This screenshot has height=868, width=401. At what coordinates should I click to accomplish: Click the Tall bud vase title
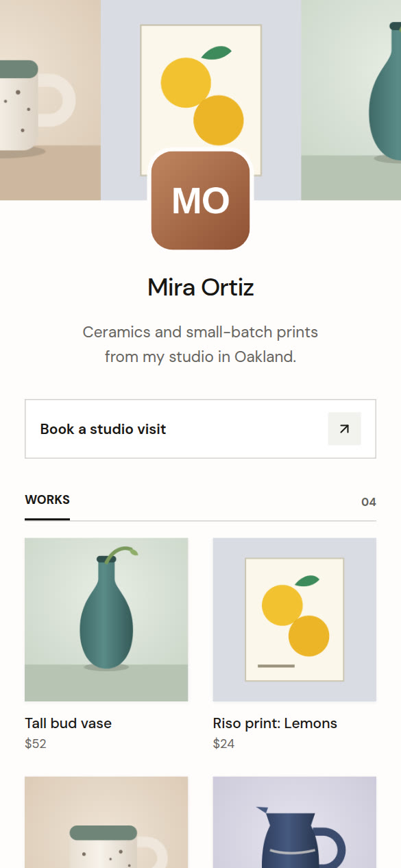tap(68, 723)
